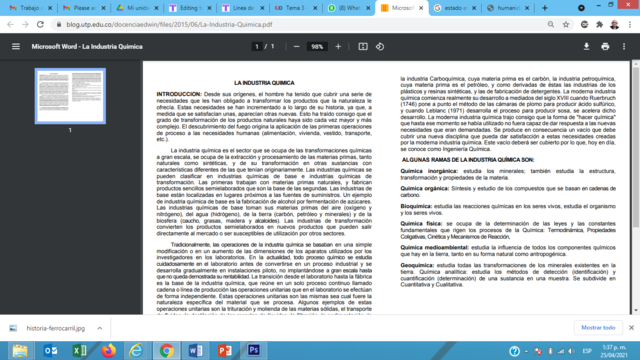
Task: Switch ESP input language
Action: (x=587, y=351)
